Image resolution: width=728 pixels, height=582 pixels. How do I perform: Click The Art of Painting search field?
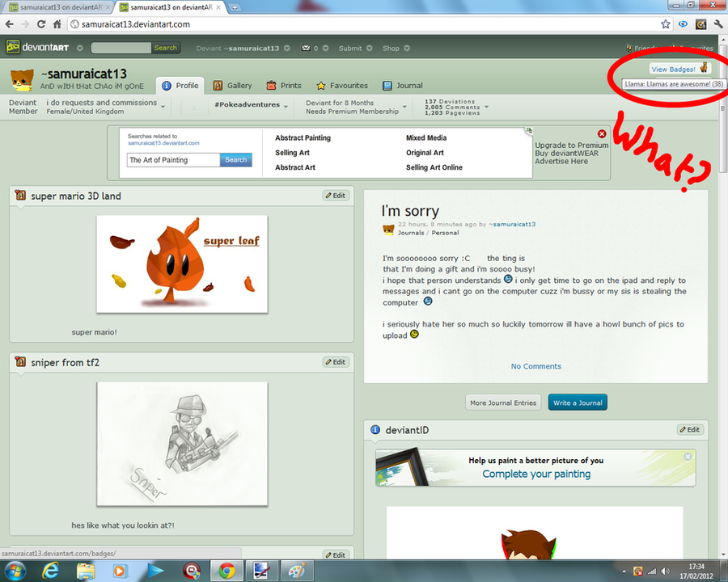point(173,160)
